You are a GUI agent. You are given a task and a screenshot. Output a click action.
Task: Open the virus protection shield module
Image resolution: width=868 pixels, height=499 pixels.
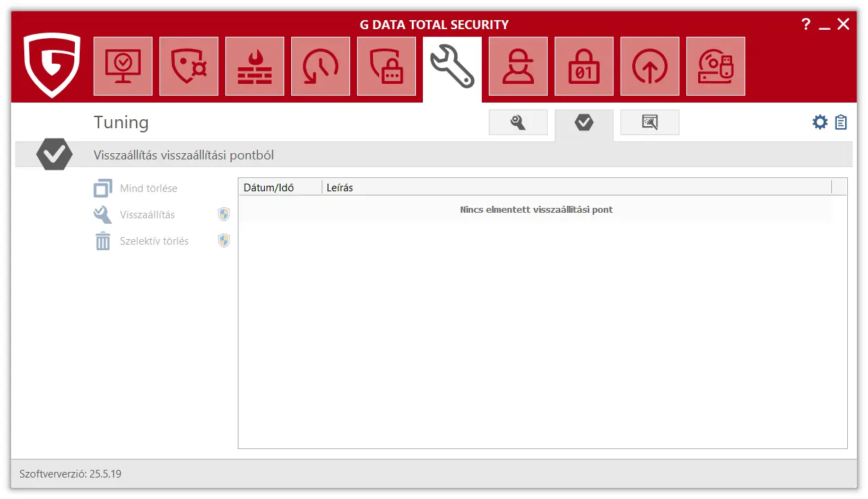(189, 67)
